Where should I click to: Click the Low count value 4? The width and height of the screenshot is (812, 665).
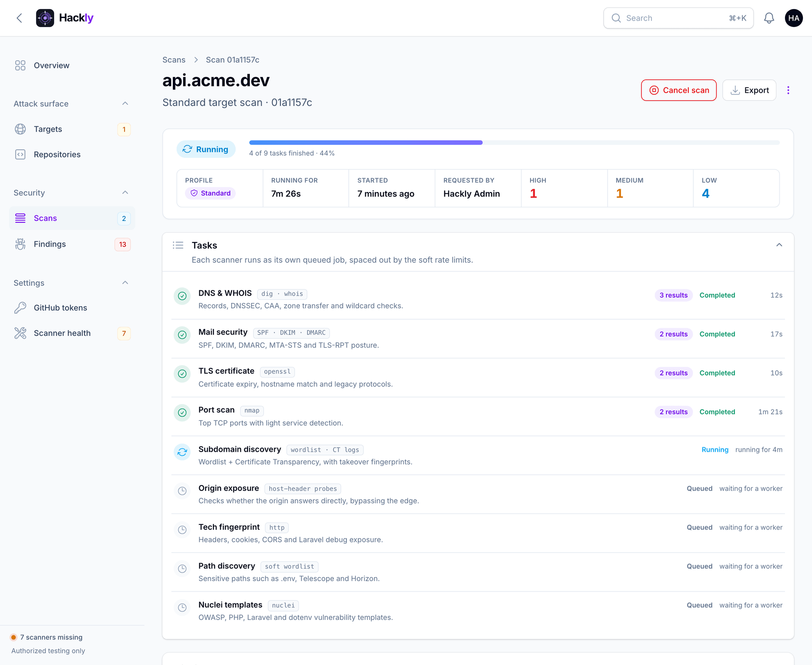point(706,193)
